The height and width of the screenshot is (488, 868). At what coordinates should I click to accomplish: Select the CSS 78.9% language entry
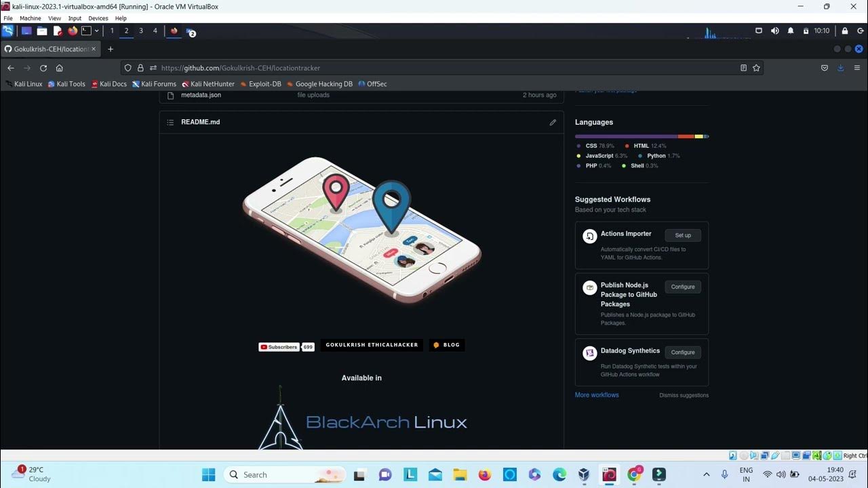point(595,146)
